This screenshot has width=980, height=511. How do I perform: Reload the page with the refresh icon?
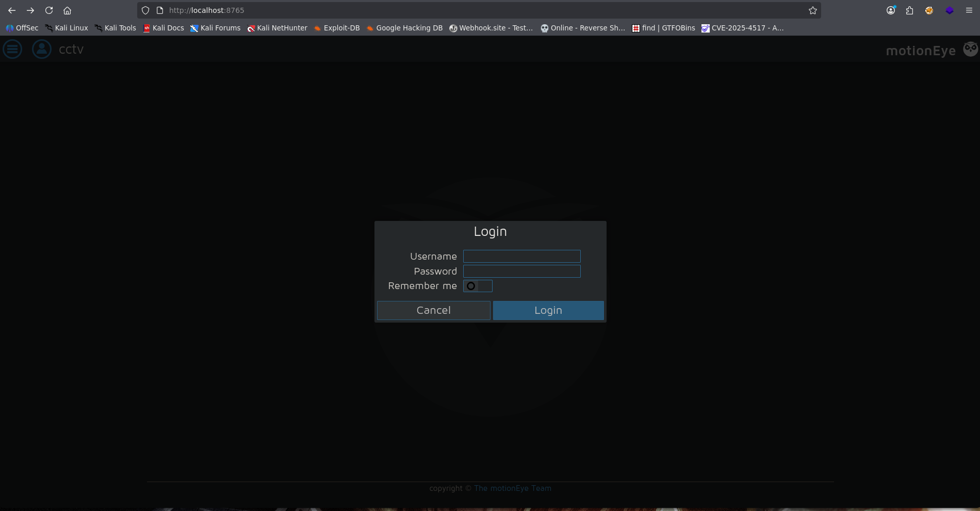(x=49, y=10)
